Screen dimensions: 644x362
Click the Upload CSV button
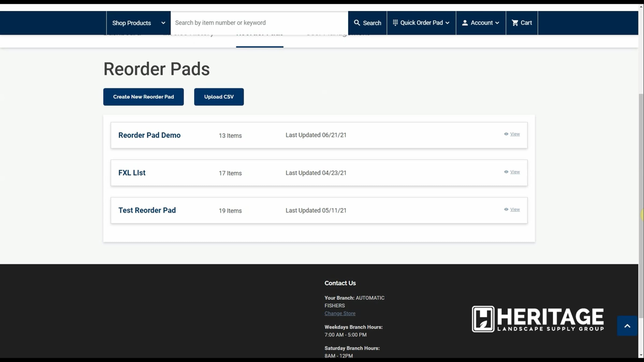click(219, 97)
